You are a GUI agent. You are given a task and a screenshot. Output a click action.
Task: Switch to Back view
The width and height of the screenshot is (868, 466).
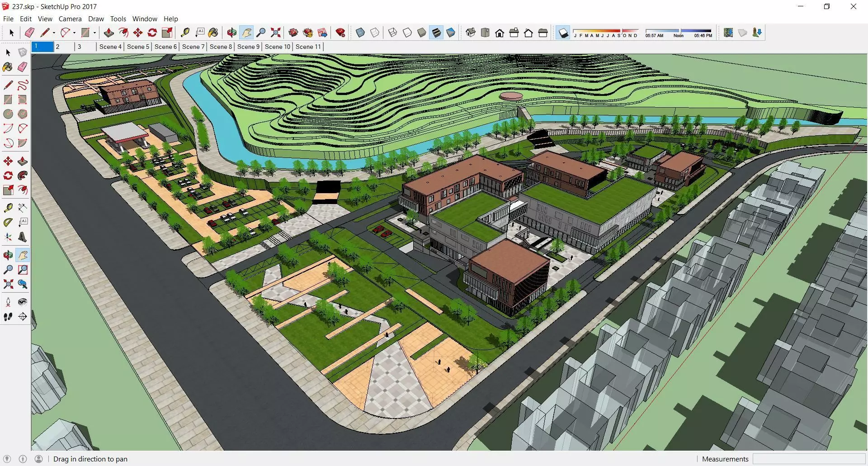point(528,33)
